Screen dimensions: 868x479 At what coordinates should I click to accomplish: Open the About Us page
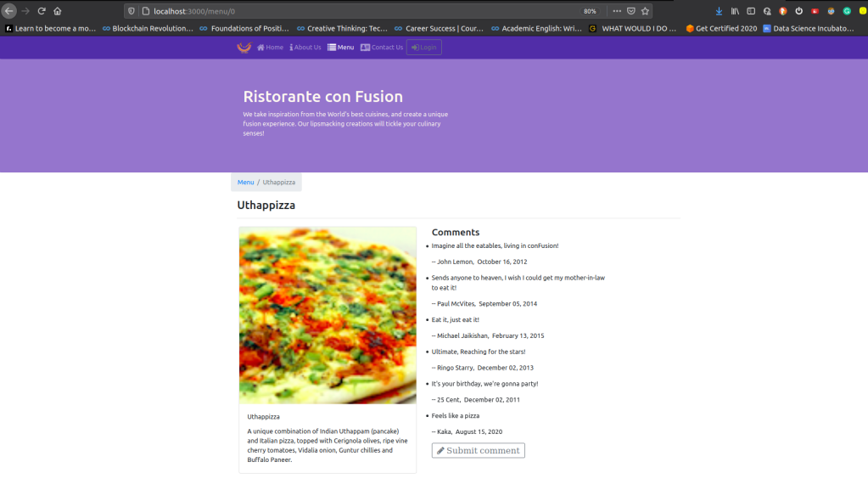point(305,48)
